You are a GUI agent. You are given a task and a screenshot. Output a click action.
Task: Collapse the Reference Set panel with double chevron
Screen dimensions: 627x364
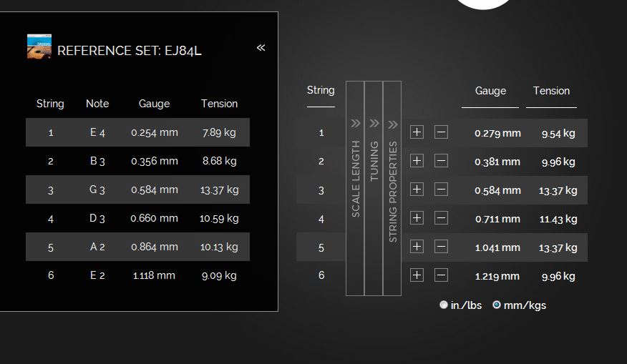point(261,48)
